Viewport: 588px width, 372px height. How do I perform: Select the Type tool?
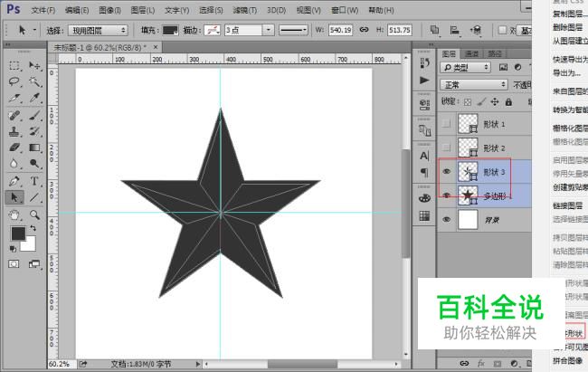point(34,181)
